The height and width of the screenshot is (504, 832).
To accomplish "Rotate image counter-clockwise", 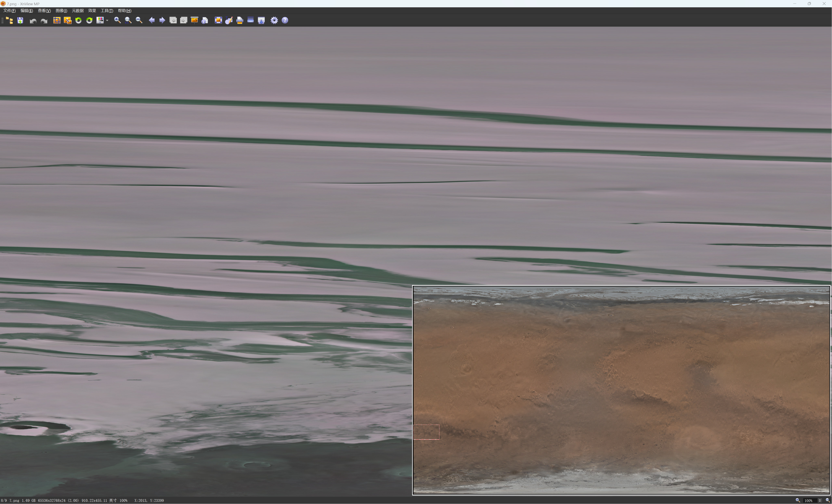I will (x=78, y=21).
